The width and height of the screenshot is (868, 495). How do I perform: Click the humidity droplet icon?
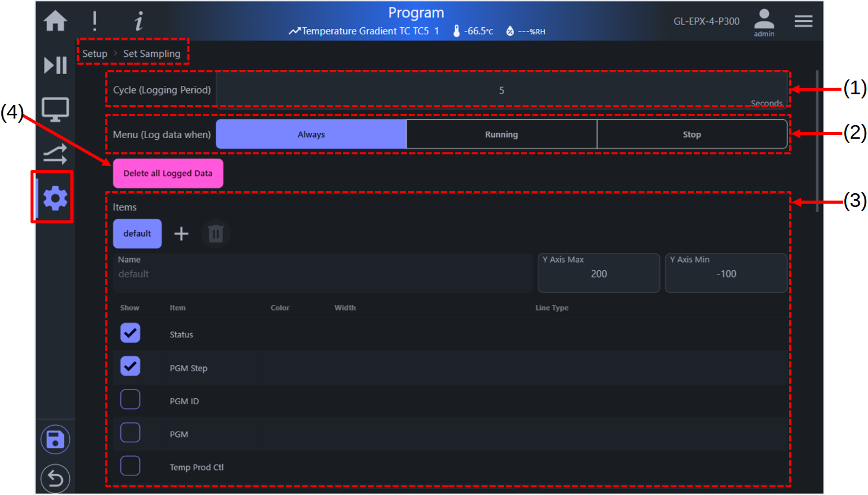pos(510,31)
